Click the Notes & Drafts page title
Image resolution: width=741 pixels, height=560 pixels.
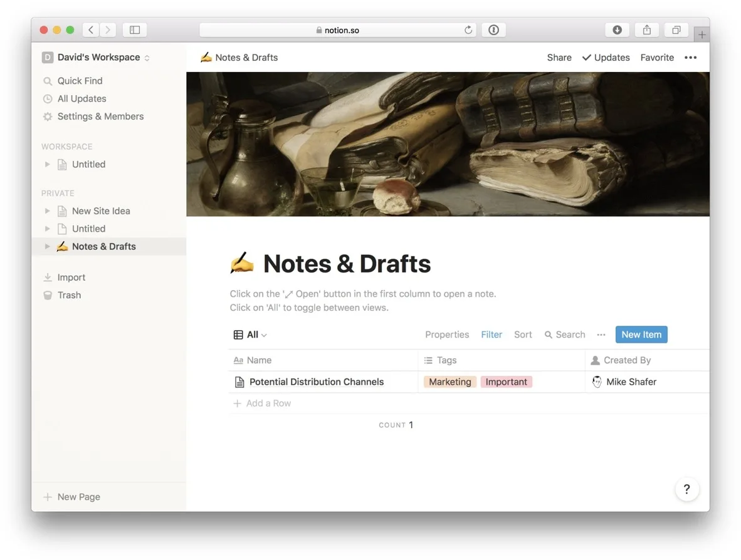coord(347,264)
